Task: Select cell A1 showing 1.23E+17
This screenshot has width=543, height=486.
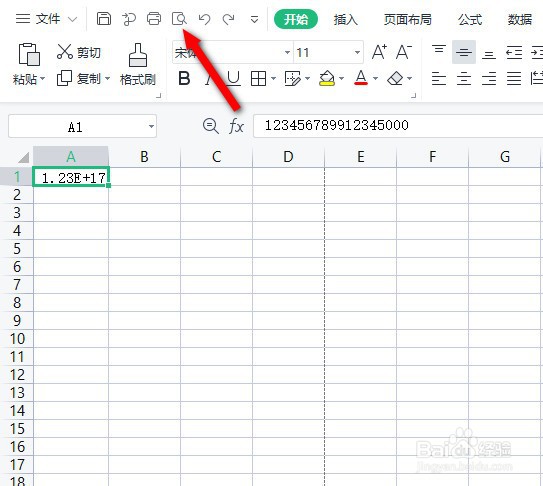Action: tap(71, 177)
